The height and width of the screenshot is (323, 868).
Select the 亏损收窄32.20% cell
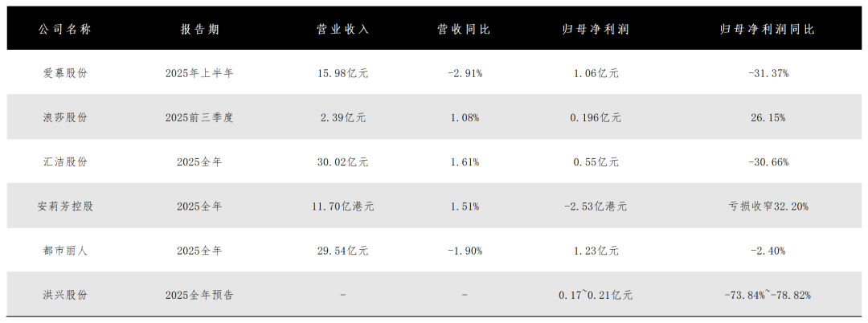coord(768,206)
